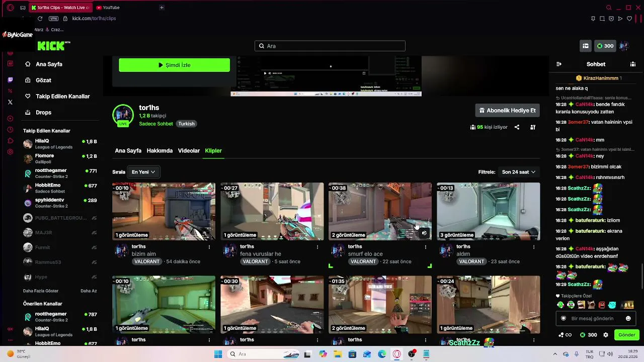Share the tor1hs channel
Screen dimensions: 644x362
click(517, 127)
